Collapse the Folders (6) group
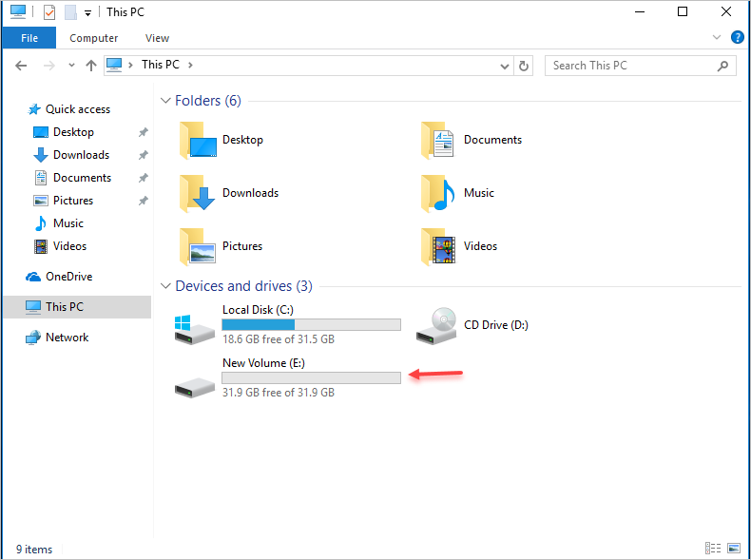Screen dimensions: 751x560 (x=166, y=101)
